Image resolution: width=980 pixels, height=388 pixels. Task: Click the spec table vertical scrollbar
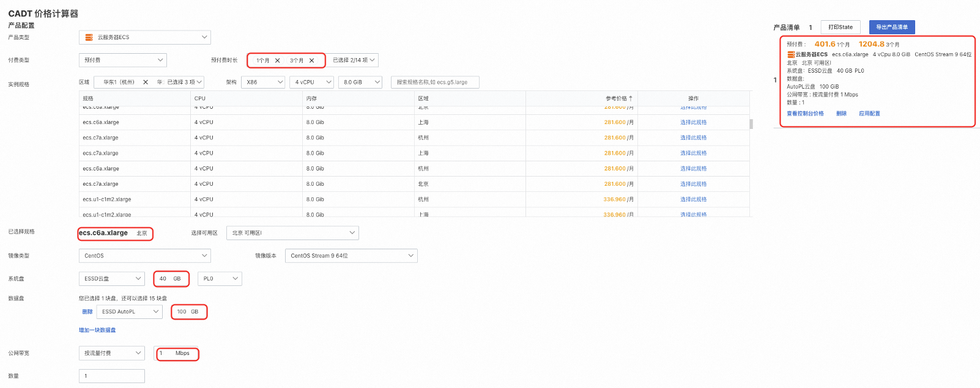[751, 124]
